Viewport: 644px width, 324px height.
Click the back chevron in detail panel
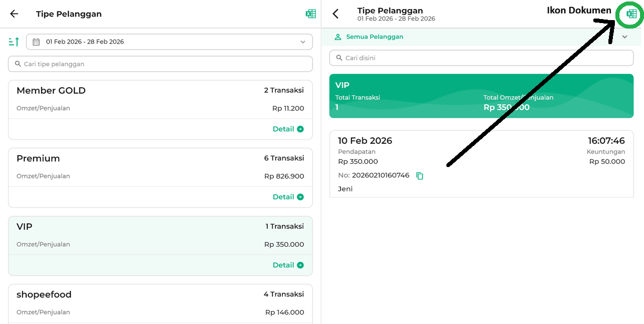pos(336,14)
